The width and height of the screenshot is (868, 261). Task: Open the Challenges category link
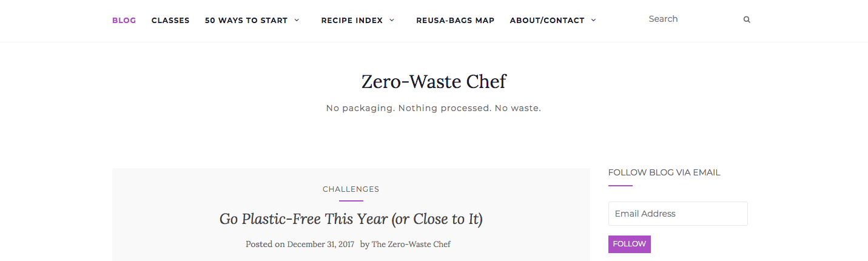pyautogui.click(x=351, y=189)
